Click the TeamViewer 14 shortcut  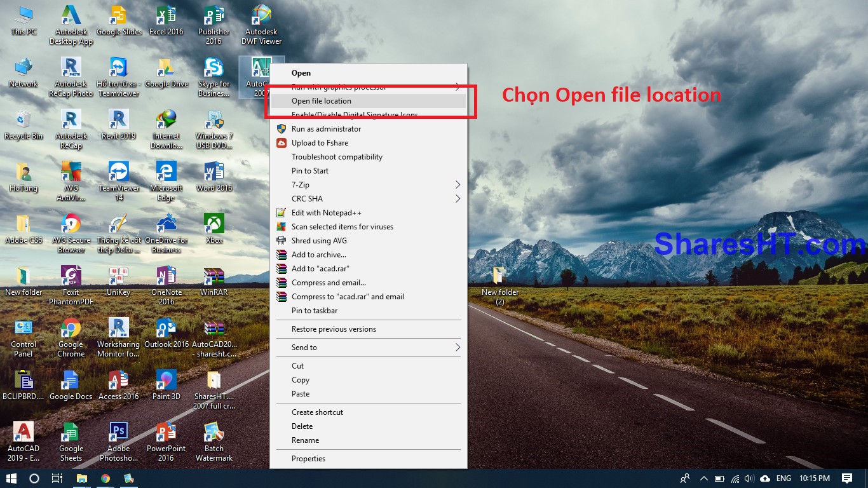[119, 182]
